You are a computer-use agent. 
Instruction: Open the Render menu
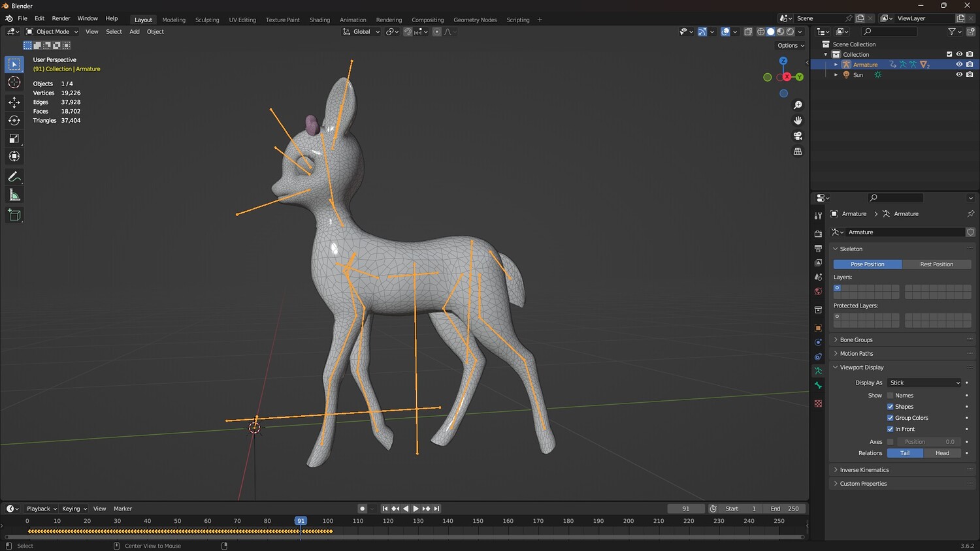[x=61, y=18]
